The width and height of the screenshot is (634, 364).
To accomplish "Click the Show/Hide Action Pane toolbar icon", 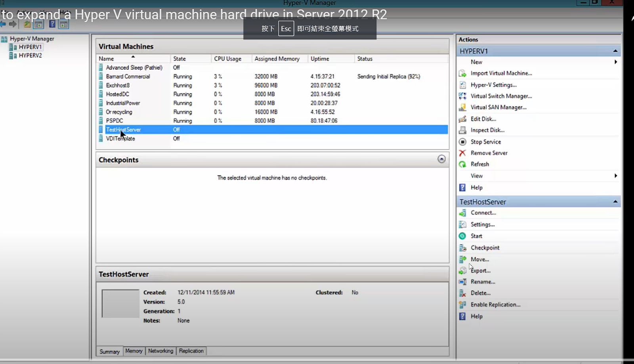I will (x=64, y=25).
